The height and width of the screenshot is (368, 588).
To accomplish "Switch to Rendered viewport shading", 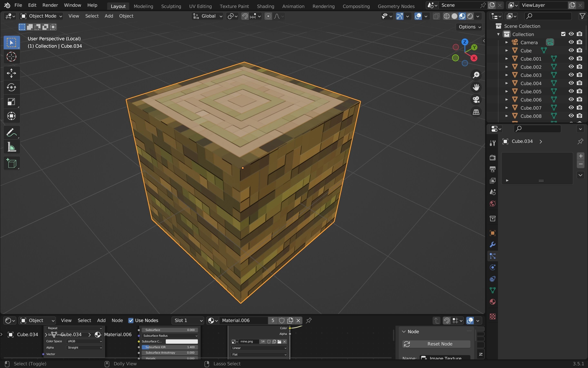I will point(470,16).
